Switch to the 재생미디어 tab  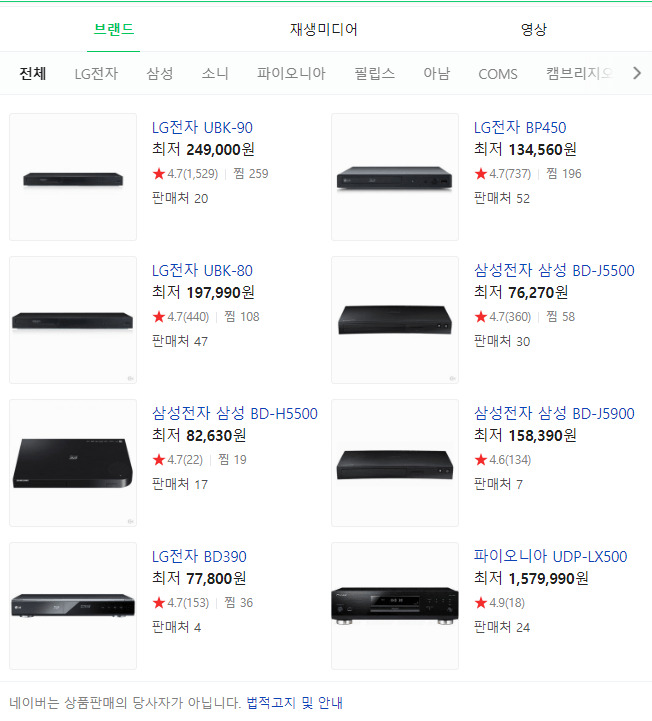coord(324,29)
